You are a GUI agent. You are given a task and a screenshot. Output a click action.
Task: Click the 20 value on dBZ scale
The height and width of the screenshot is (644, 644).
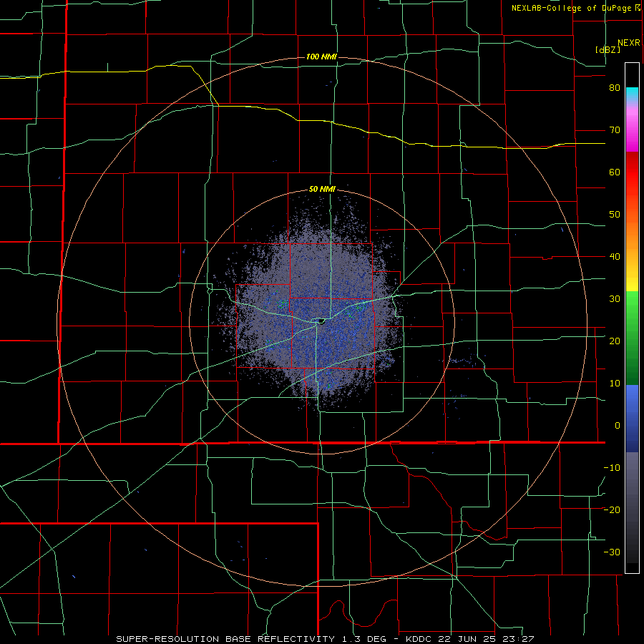pos(615,341)
